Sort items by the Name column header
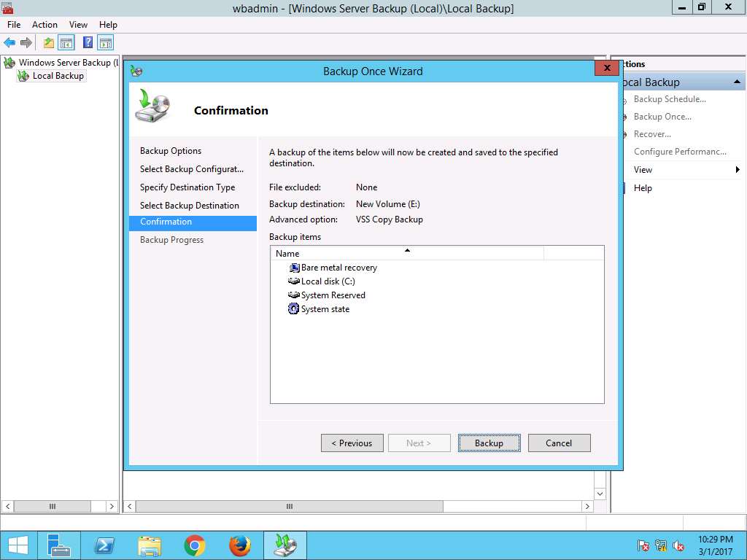 (x=407, y=253)
